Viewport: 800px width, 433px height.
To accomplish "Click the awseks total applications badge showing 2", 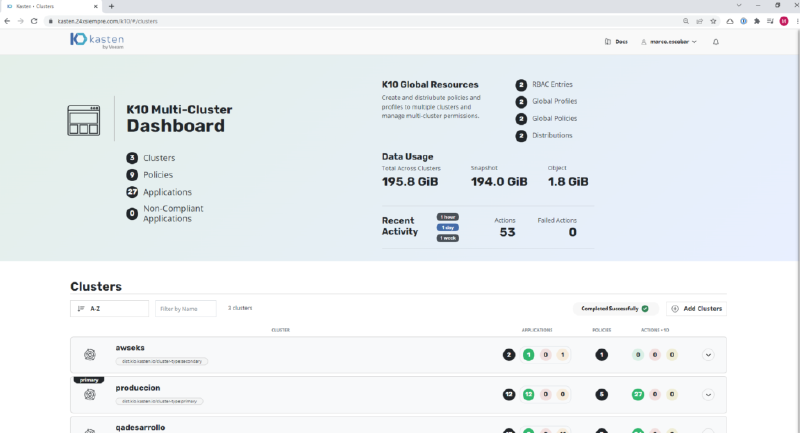I will click(509, 354).
